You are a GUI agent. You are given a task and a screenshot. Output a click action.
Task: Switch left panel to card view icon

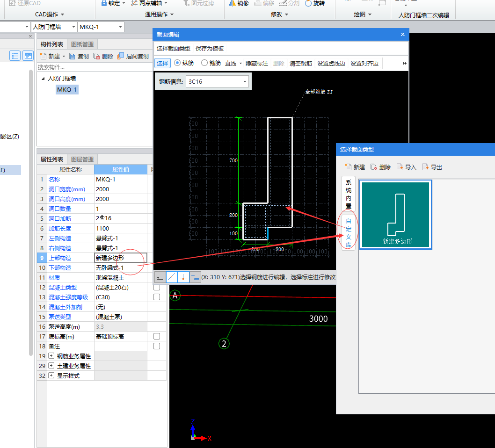point(28,56)
